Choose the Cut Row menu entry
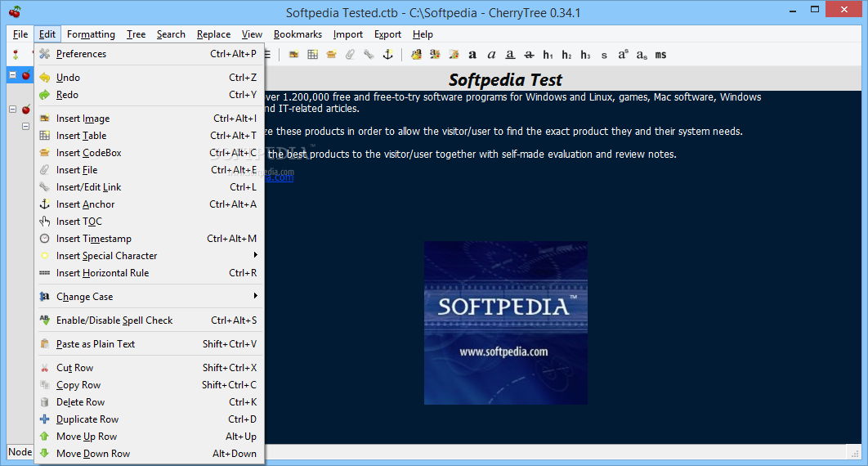Screen dimensions: 868x466 [150, 368]
